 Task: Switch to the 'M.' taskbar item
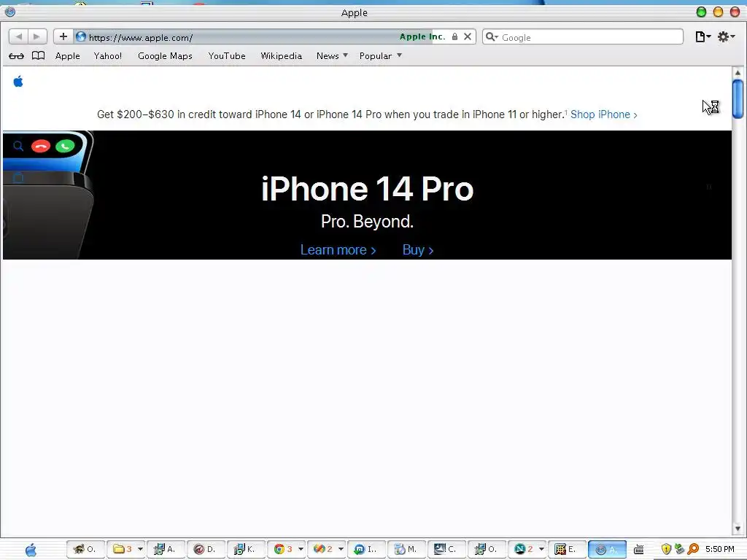(406, 550)
